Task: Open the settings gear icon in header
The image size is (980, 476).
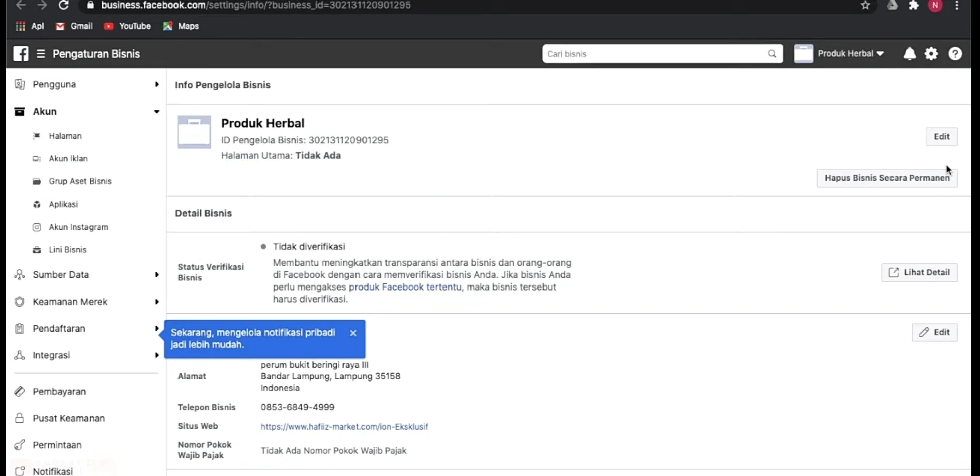Action: pos(931,54)
